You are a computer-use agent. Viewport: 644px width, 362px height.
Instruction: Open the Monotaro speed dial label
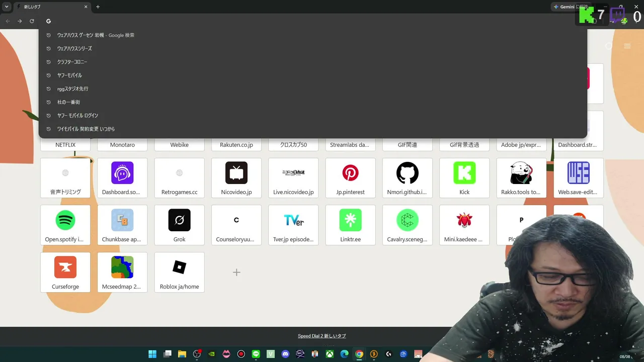(122, 145)
